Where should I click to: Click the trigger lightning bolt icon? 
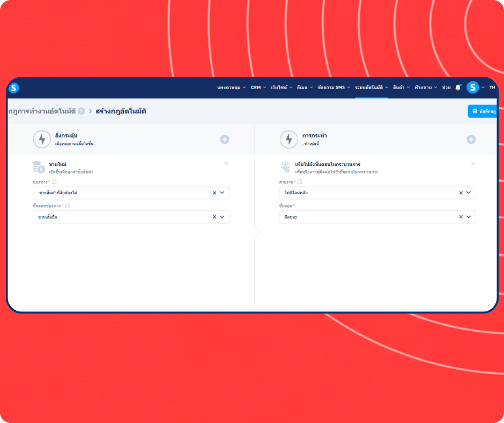coord(42,139)
